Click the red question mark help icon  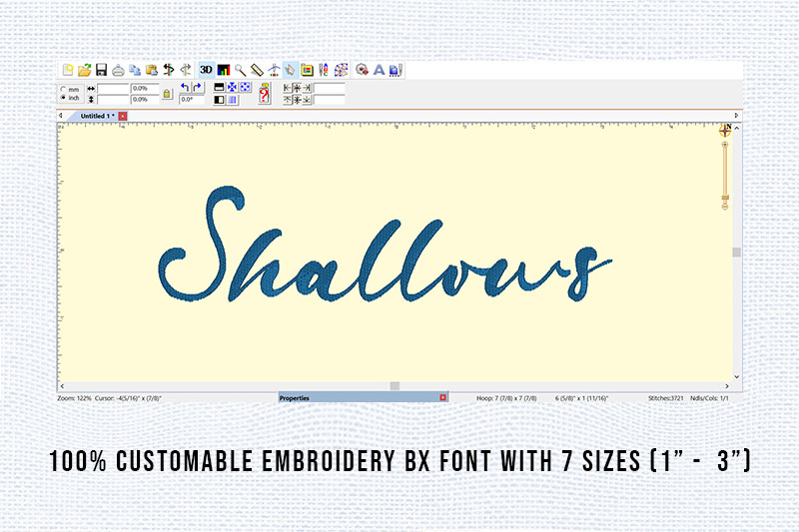(264, 94)
